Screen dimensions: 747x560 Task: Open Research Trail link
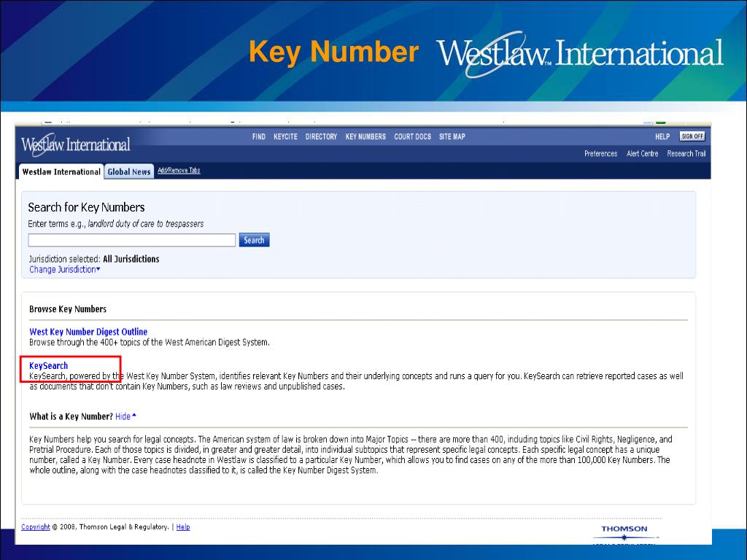click(686, 154)
